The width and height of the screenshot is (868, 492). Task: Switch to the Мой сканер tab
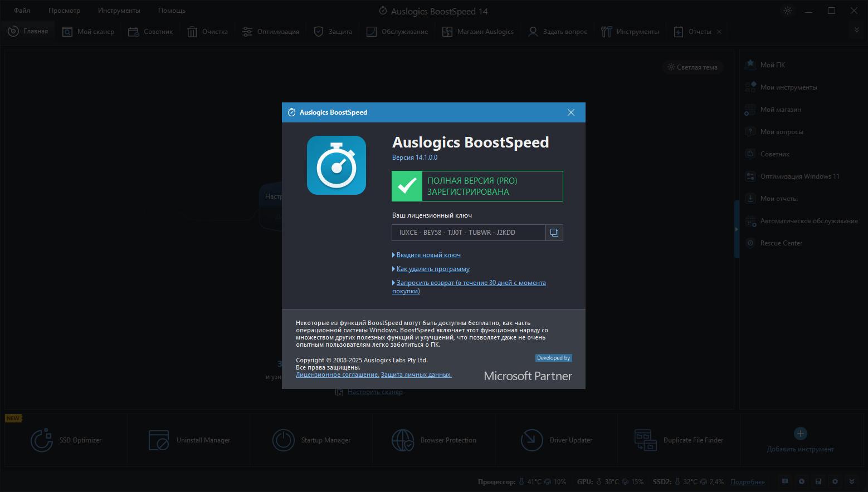(x=88, y=32)
